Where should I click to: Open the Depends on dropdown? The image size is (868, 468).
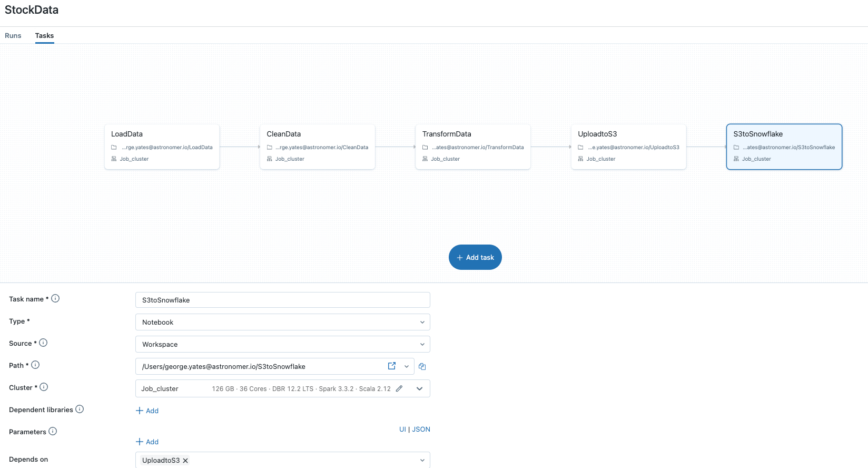coord(422,460)
